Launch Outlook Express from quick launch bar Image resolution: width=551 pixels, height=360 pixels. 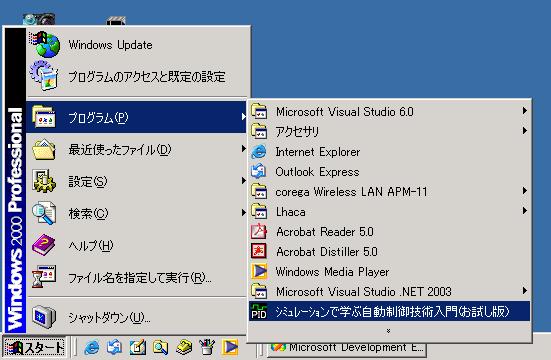pos(115,347)
